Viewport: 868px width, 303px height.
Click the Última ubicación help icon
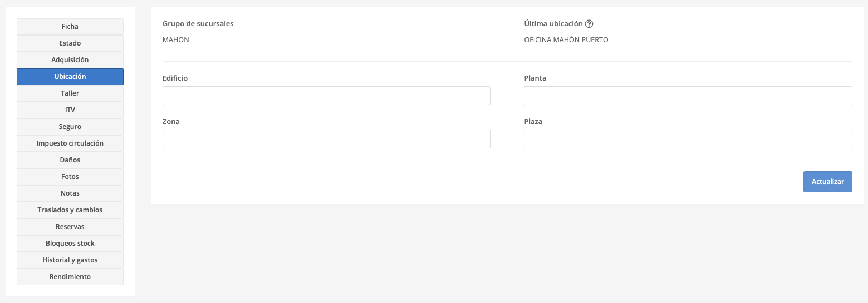pos(589,24)
